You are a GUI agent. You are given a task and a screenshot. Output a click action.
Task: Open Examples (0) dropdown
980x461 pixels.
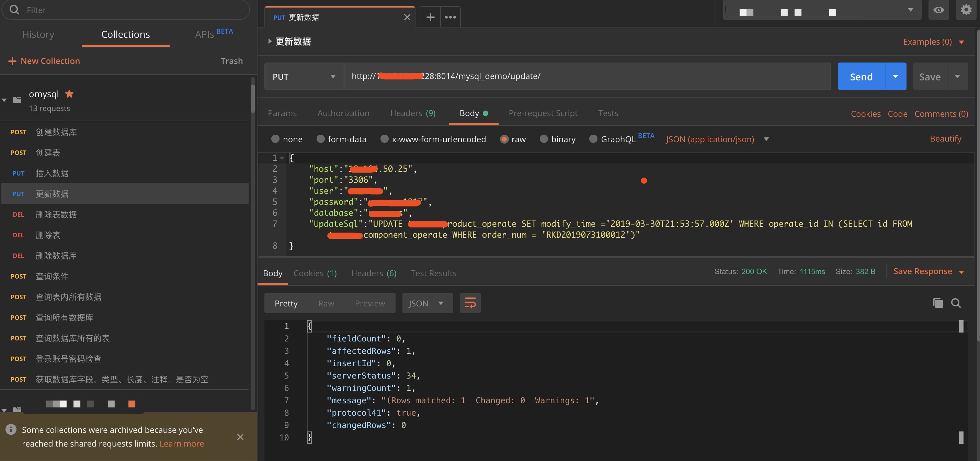[933, 42]
